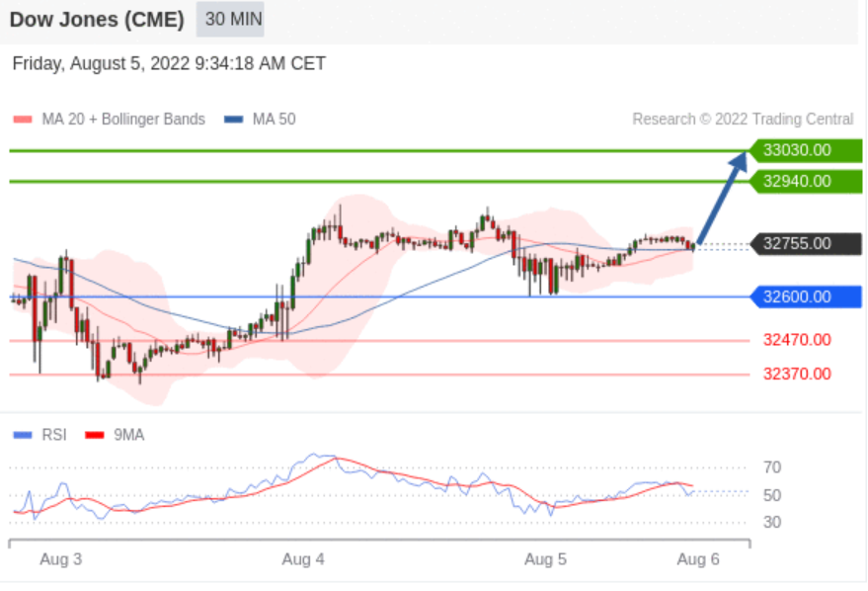Screen dimensions: 868x591
Task: Click the RSI 30 axis value
Action: click(x=772, y=523)
